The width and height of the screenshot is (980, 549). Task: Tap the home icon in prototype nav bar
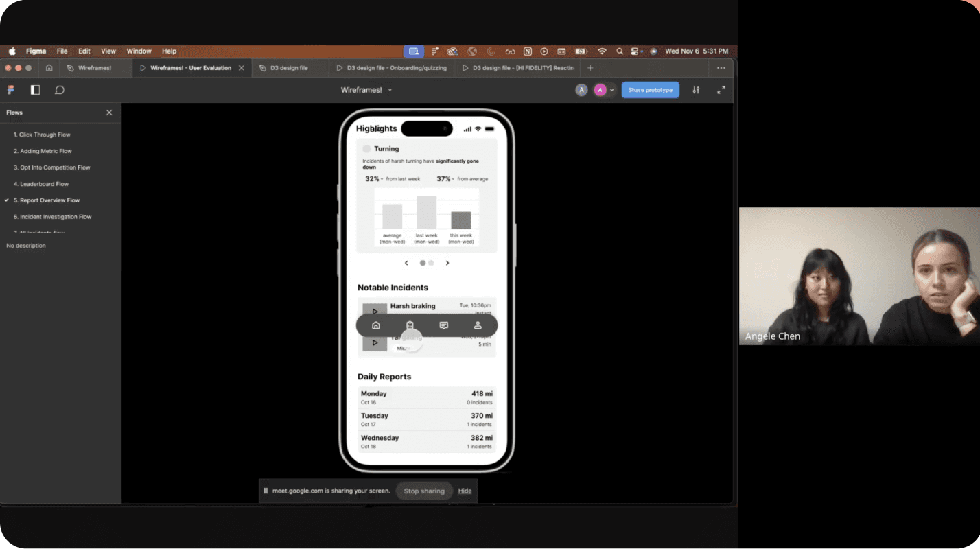pos(375,325)
